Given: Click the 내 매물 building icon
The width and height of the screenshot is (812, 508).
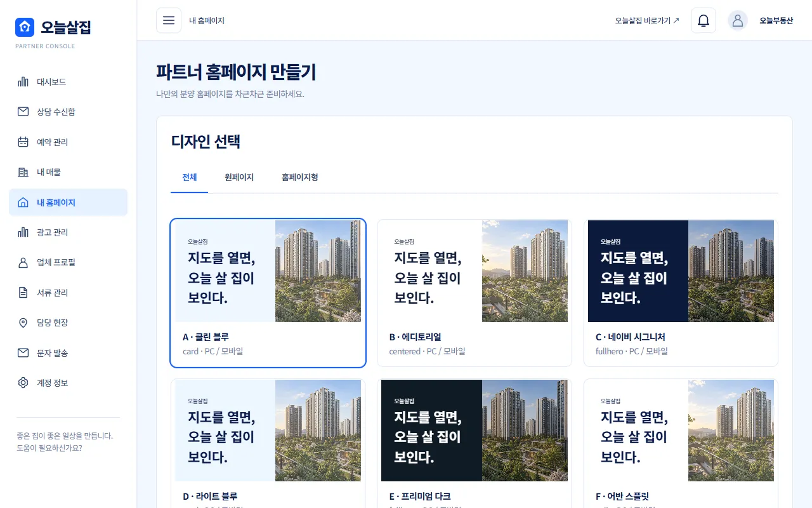Looking at the screenshot, I should click(23, 172).
